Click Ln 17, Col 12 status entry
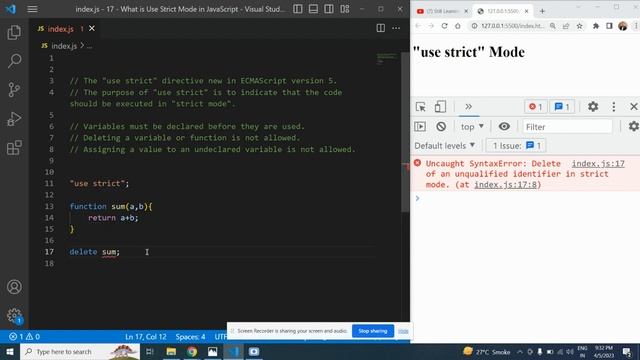Image resolution: width=640 pixels, height=360 pixels. [146, 337]
